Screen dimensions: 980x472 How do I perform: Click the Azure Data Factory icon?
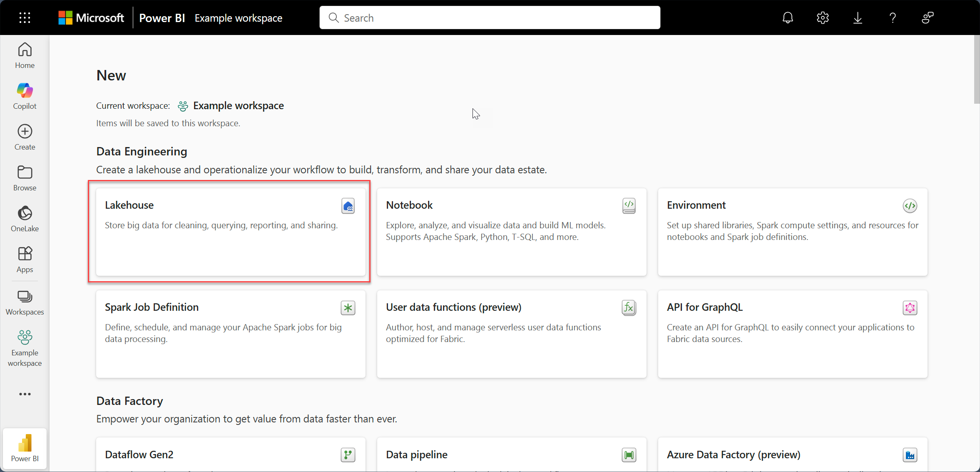(910, 455)
